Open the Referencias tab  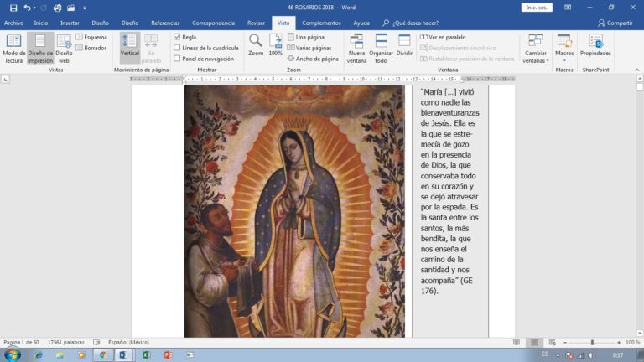[165, 23]
